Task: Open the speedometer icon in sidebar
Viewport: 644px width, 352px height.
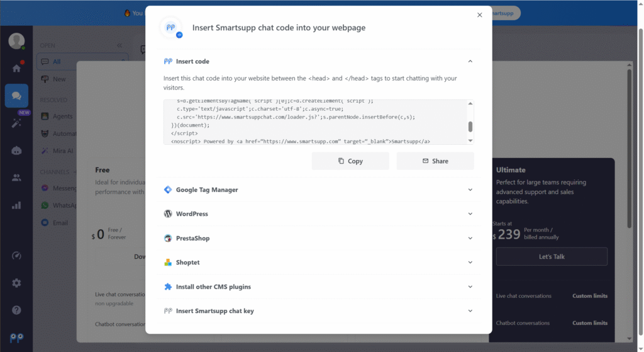Action: point(16,256)
